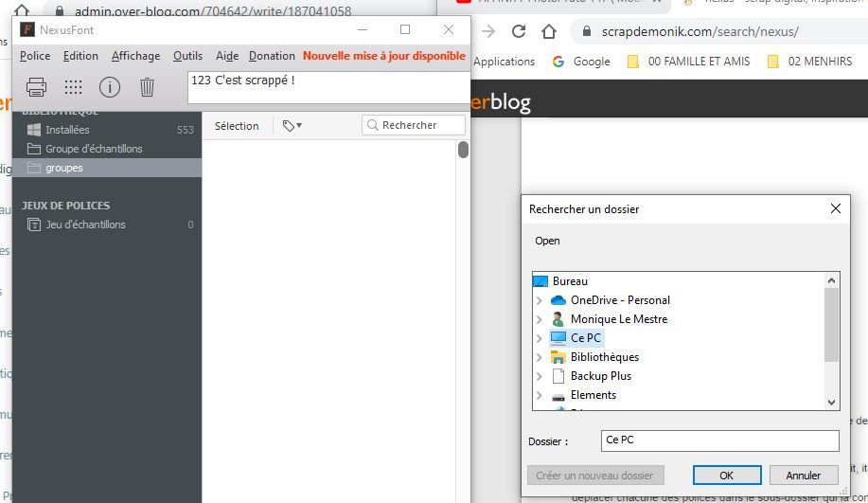Click the site lock icon in scrapdemonik address bar

click(x=587, y=31)
